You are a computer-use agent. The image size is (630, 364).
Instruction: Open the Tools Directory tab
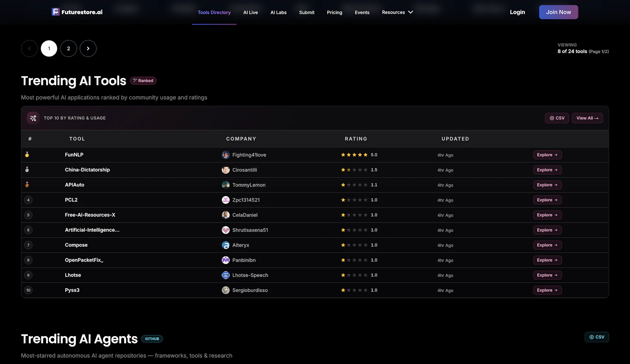click(x=214, y=12)
